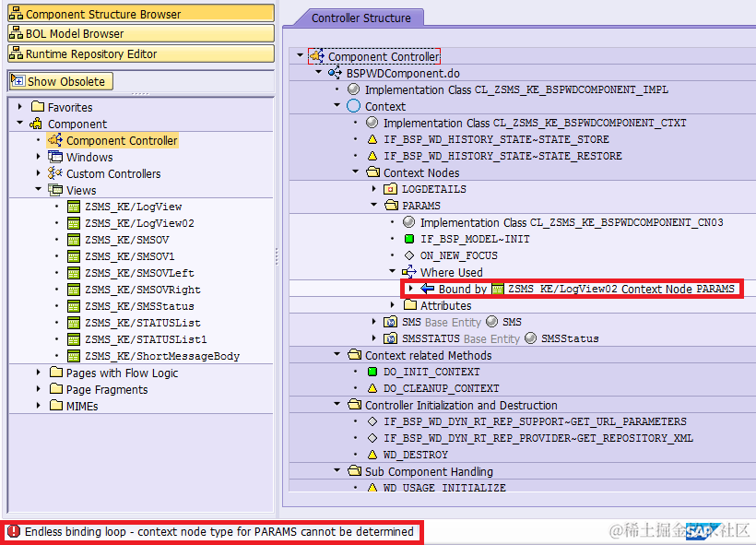Expand the Favorites folder arrow
The width and height of the screenshot is (756, 545).
click(19, 106)
